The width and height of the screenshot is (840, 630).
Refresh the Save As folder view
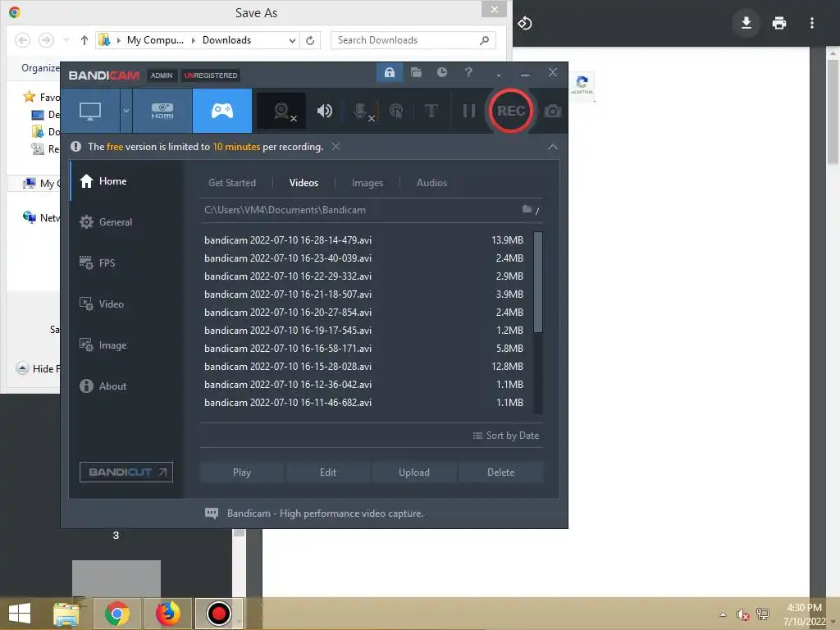point(310,40)
